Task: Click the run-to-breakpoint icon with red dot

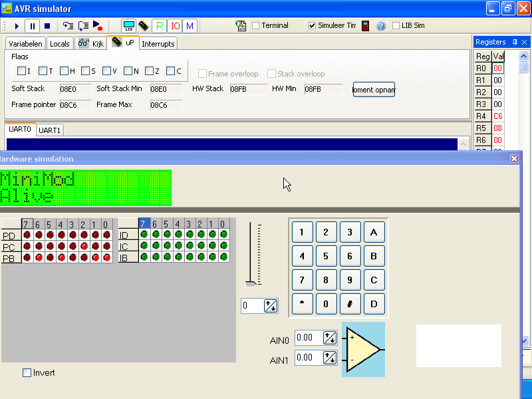Action: click(98, 26)
